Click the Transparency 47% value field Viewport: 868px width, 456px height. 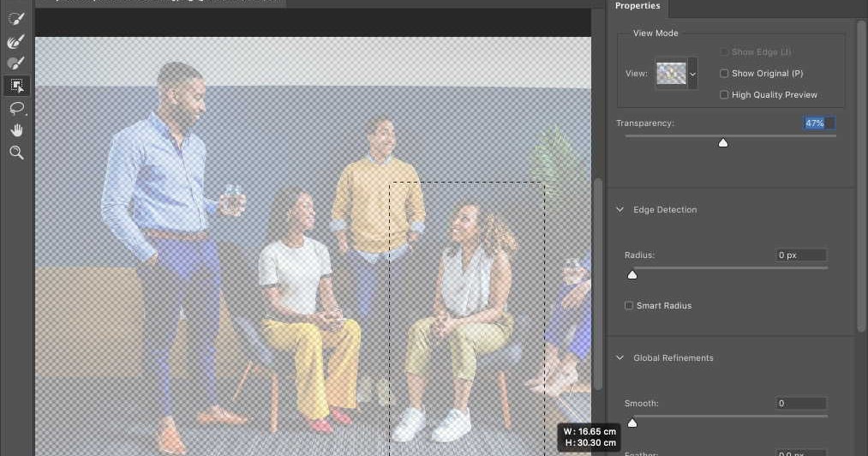point(819,123)
